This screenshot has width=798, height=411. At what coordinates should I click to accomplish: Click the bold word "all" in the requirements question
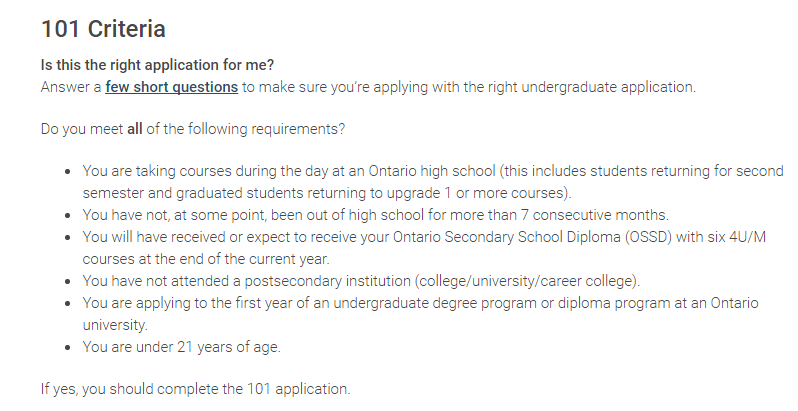click(x=135, y=129)
